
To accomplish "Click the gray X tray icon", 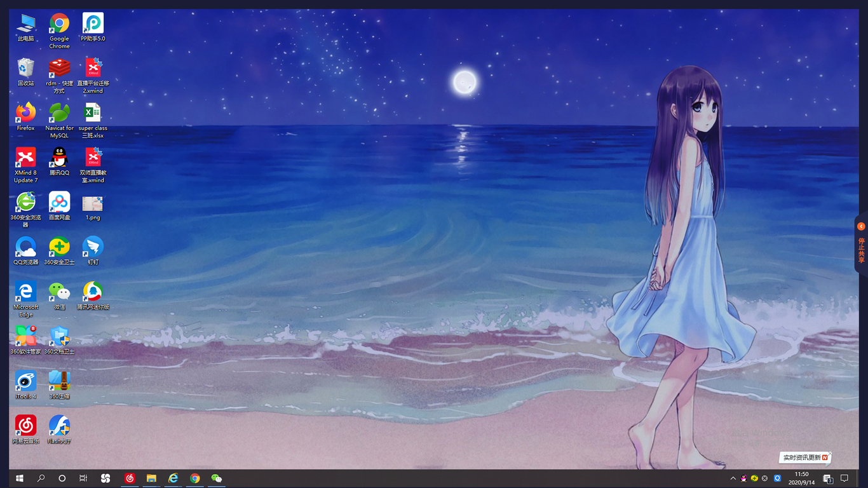I will pos(764,478).
